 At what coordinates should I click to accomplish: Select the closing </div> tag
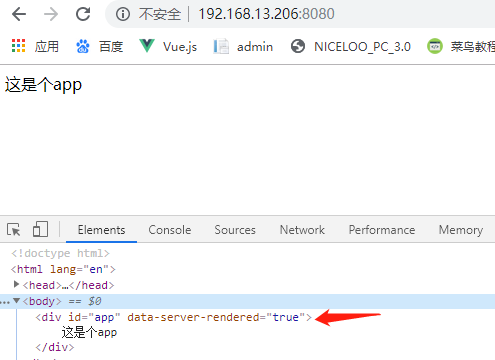coord(55,347)
